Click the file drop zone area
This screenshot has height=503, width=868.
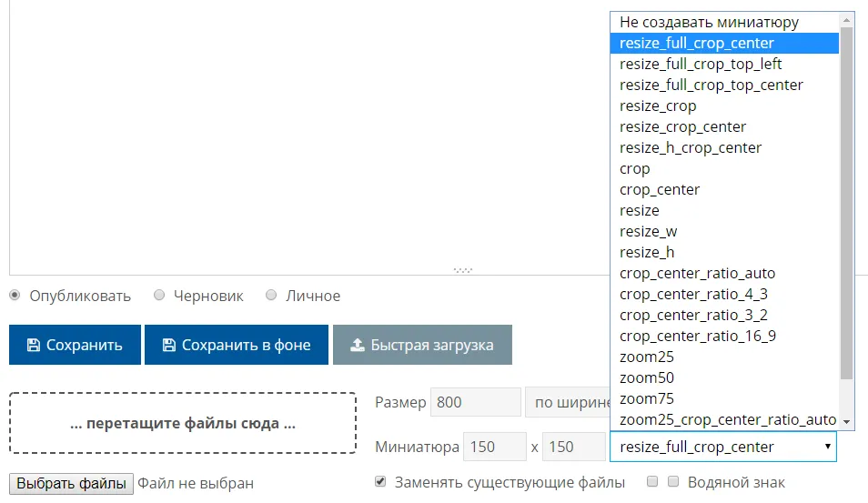[183, 423]
